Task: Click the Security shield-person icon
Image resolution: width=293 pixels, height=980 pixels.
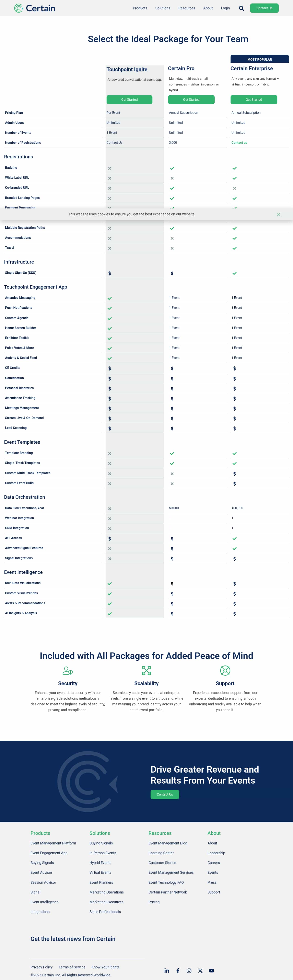Action: point(68,670)
